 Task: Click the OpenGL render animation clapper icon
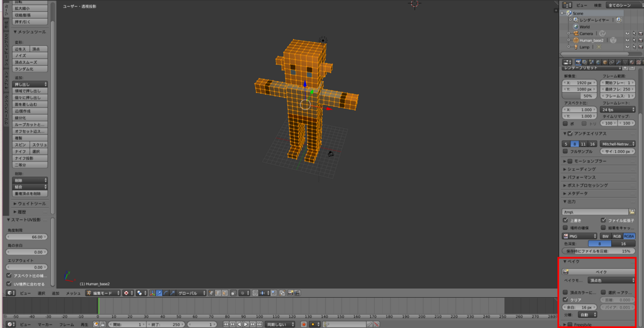(297, 293)
